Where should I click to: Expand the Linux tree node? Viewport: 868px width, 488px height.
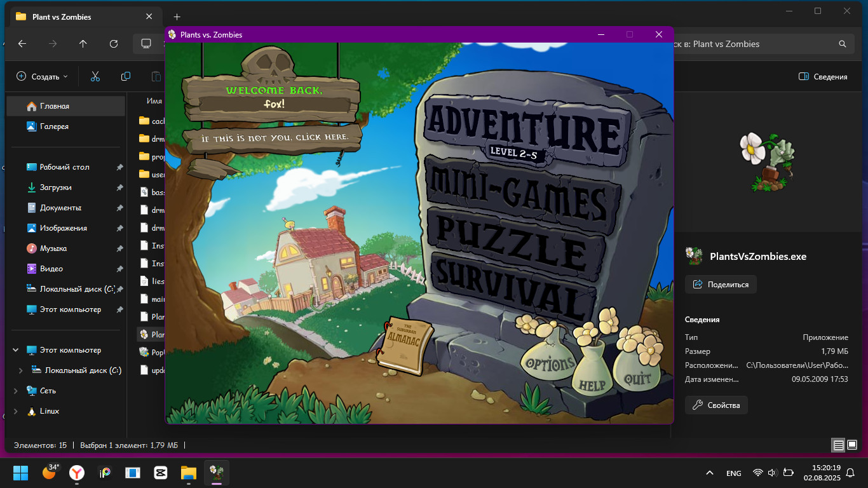[x=16, y=411]
